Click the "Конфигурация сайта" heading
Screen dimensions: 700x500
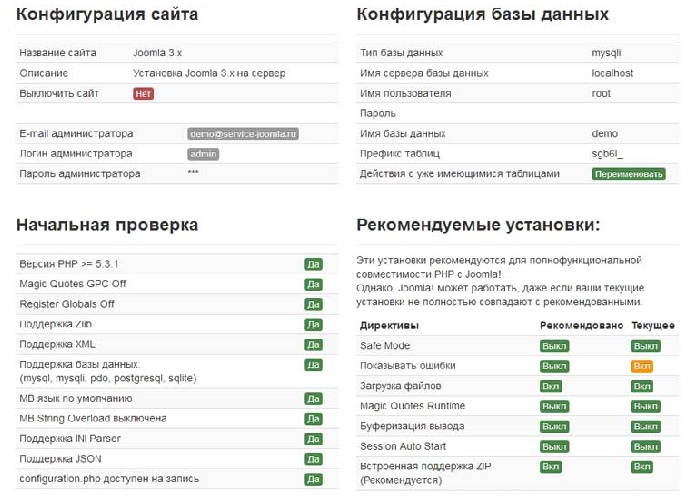tap(107, 15)
